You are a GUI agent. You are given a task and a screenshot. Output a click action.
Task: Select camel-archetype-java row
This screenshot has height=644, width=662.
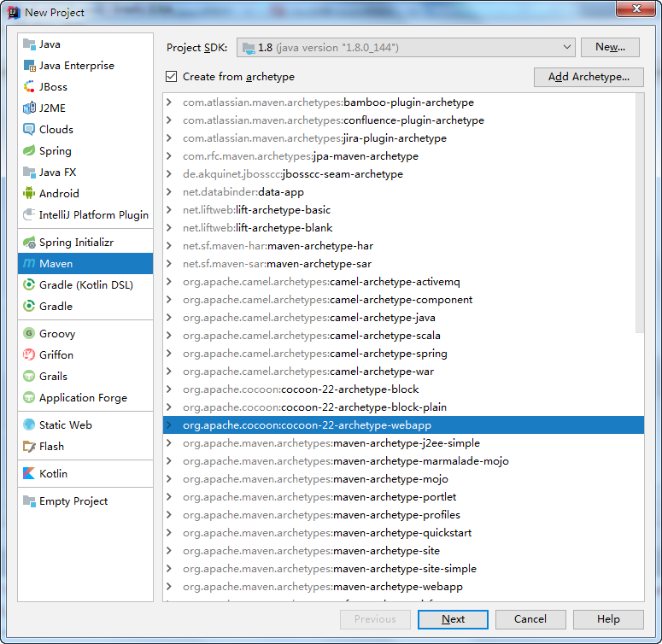(403, 318)
